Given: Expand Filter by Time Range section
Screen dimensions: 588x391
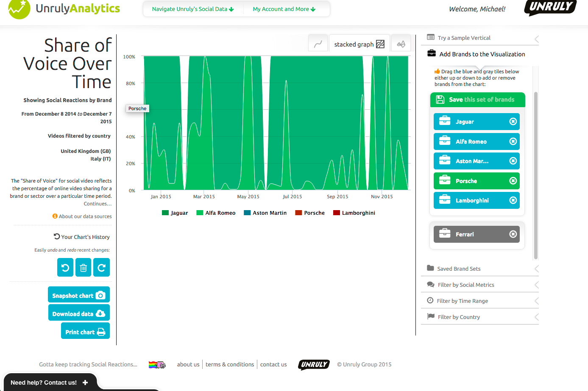Looking at the screenshot, I should (480, 301).
